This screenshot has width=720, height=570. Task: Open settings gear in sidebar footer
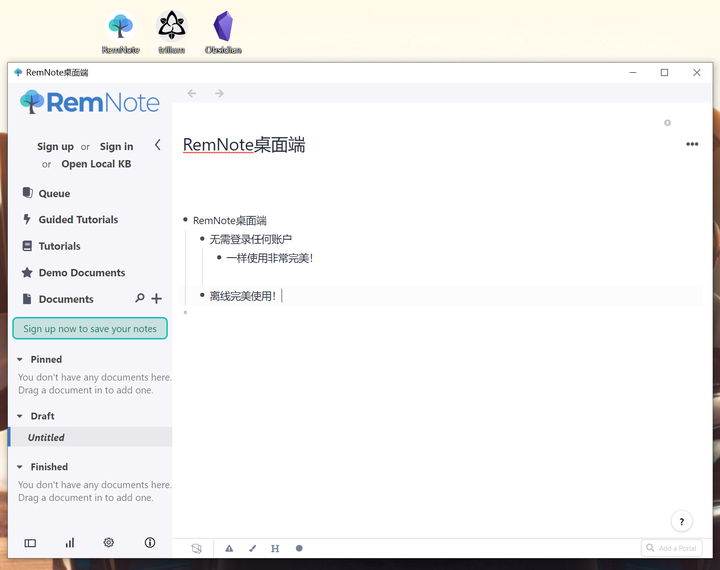pos(108,542)
